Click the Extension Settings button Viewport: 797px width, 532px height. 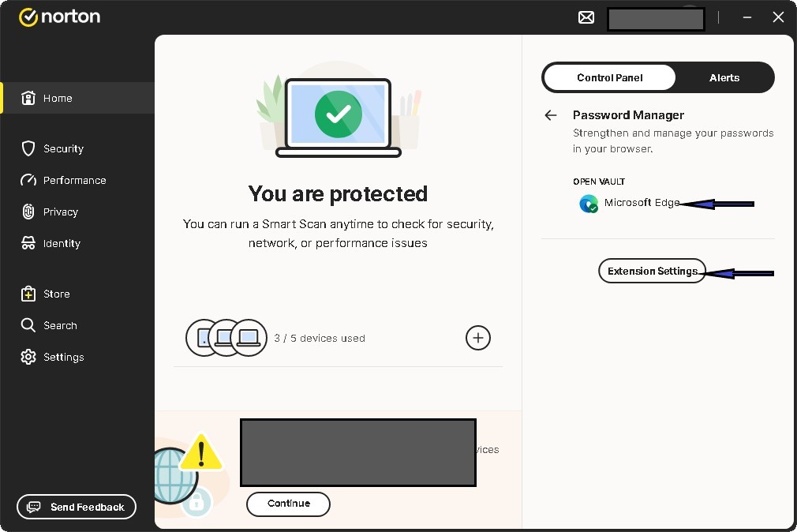(x=652, y=271)
